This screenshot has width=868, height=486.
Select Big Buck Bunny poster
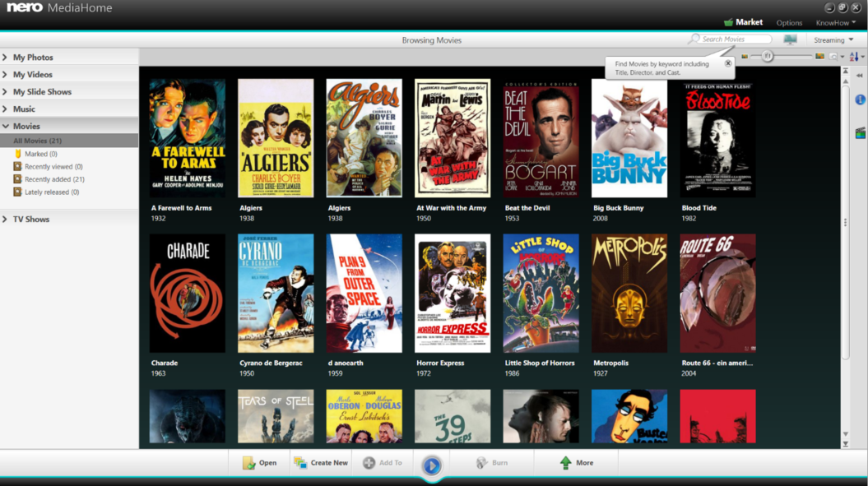click(x=629, y=138)
